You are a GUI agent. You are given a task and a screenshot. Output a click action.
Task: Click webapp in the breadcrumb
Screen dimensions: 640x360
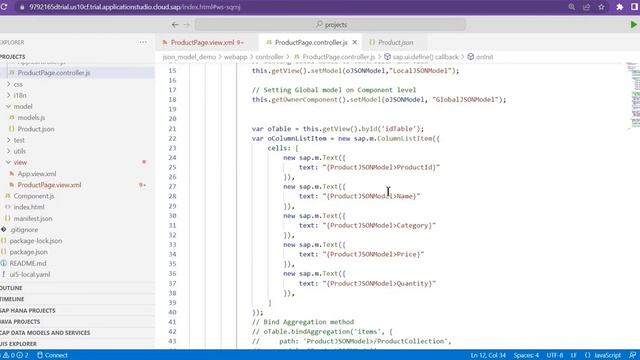[x=236, y=57]
